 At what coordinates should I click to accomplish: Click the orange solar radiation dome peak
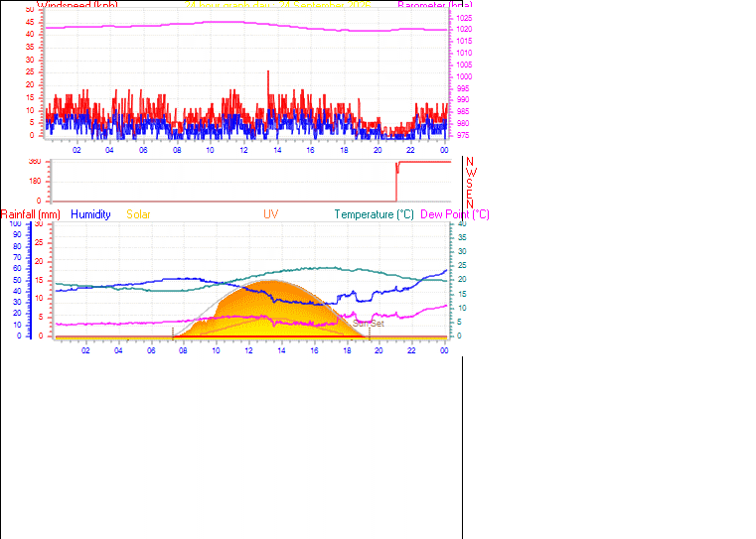pyautogui.click(x=271, y=281)
